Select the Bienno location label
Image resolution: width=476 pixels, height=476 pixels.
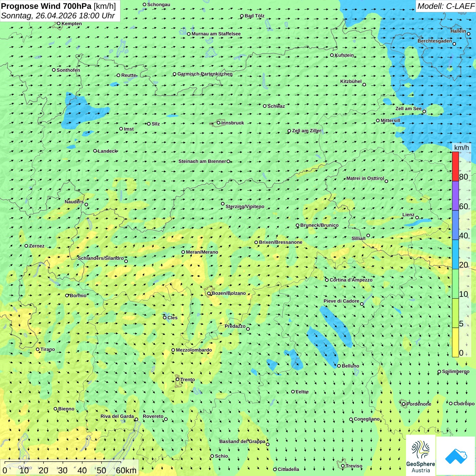click(x=66, y=409)
